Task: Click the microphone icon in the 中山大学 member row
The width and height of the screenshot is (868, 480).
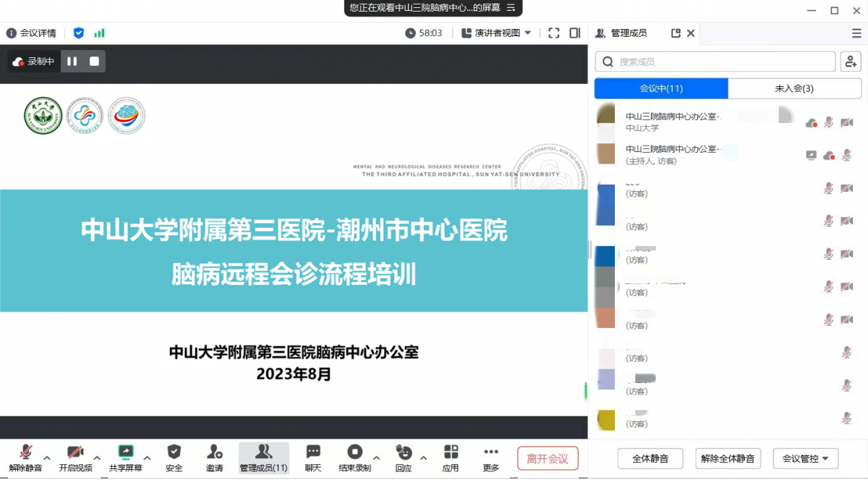Action: pyautogui.click(x=829, y=122)
